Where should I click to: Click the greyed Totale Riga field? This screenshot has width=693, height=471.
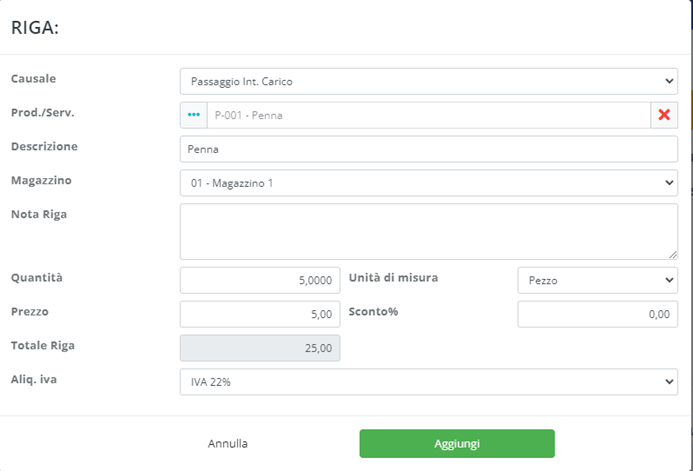[x=260, y=348]
